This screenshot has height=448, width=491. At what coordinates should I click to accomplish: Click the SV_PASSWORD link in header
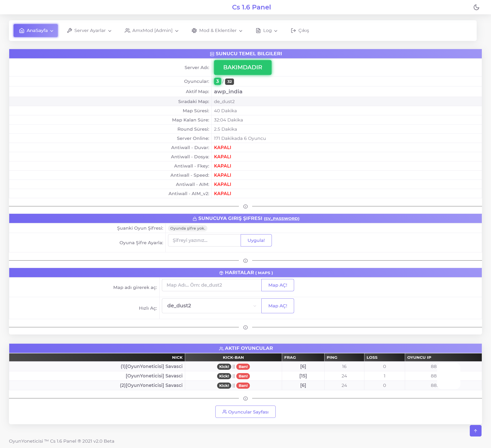click(282, 219)
